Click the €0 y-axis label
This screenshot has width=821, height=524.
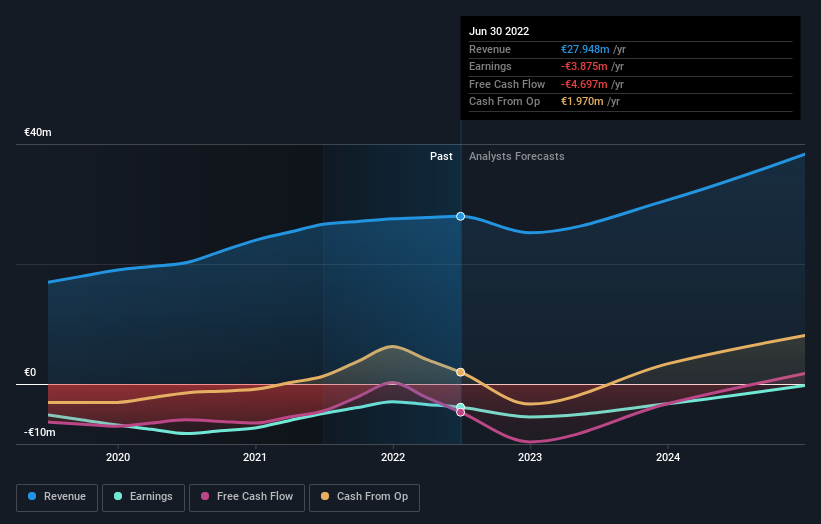point(30,373)
